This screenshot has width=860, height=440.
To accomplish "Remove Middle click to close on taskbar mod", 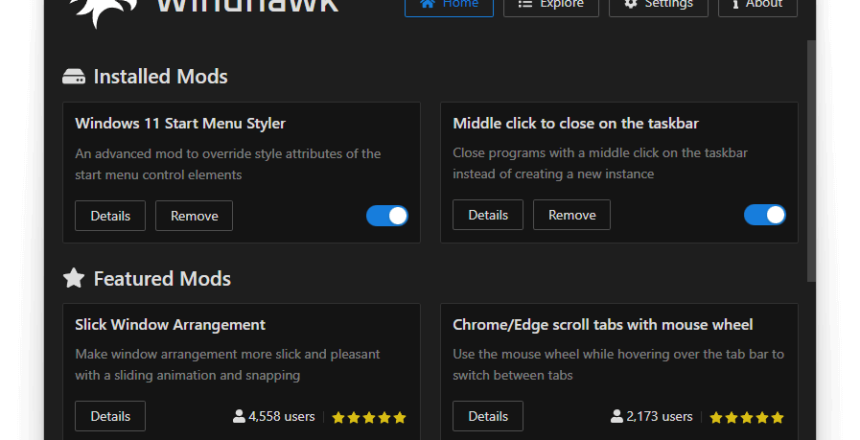I will tap(572, 215).
